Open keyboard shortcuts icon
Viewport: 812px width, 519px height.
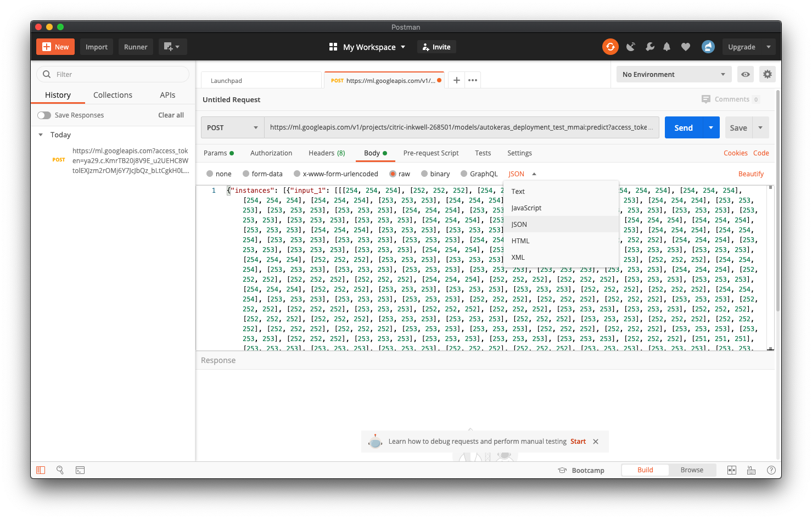(x=752, y=470)
